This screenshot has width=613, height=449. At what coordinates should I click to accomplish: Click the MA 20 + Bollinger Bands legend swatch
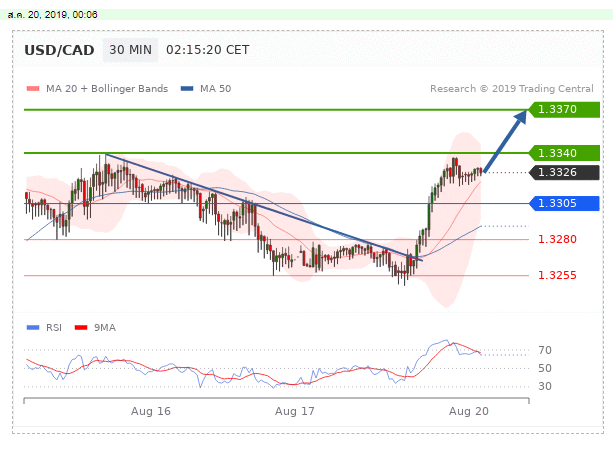33,89
